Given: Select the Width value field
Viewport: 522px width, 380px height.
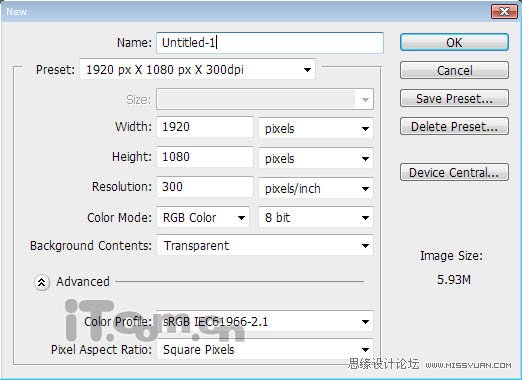Looking at the screenshot, I should coord(205,127).
